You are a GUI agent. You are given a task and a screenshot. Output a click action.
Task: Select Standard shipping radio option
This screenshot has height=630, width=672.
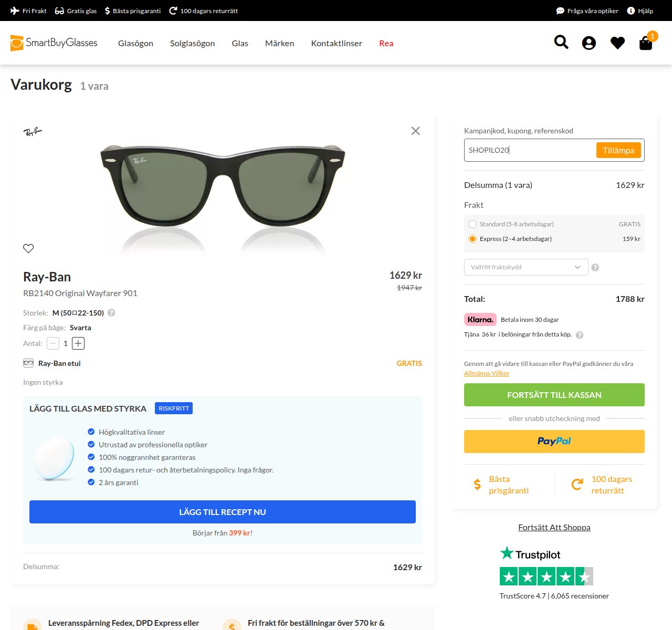coord(472,224)
